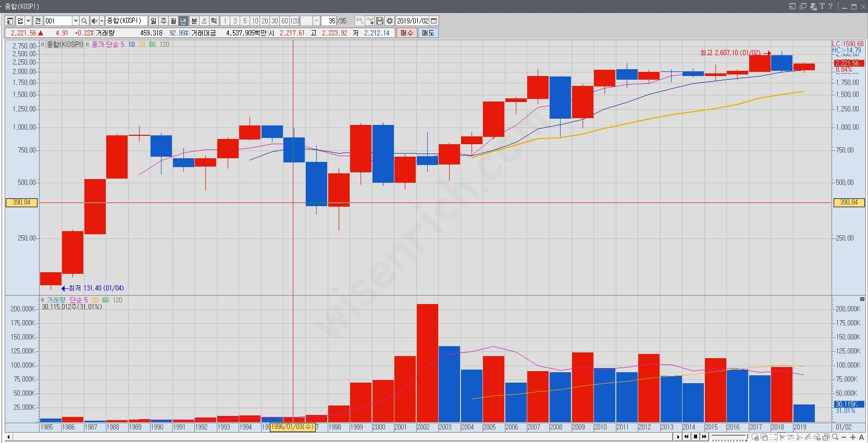Open the dropdown next to 업 button

tap(29, 21)
